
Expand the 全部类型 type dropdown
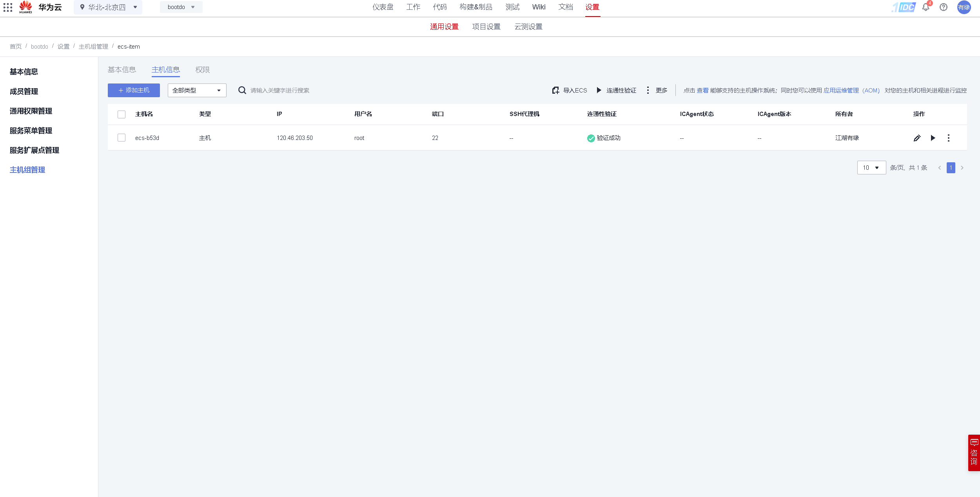click(197, 91)
